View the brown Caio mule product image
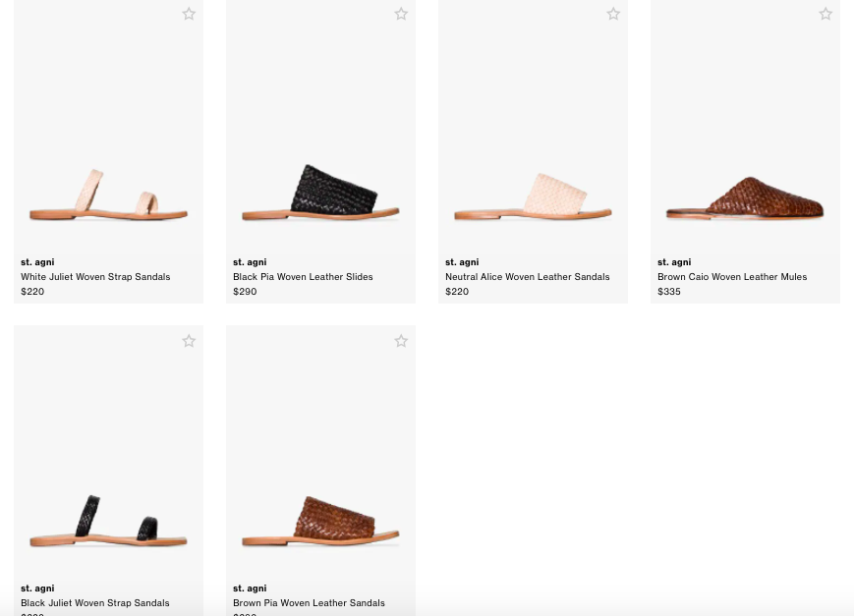This screenshot has height=616, width=854. click(x=745, y=198)
